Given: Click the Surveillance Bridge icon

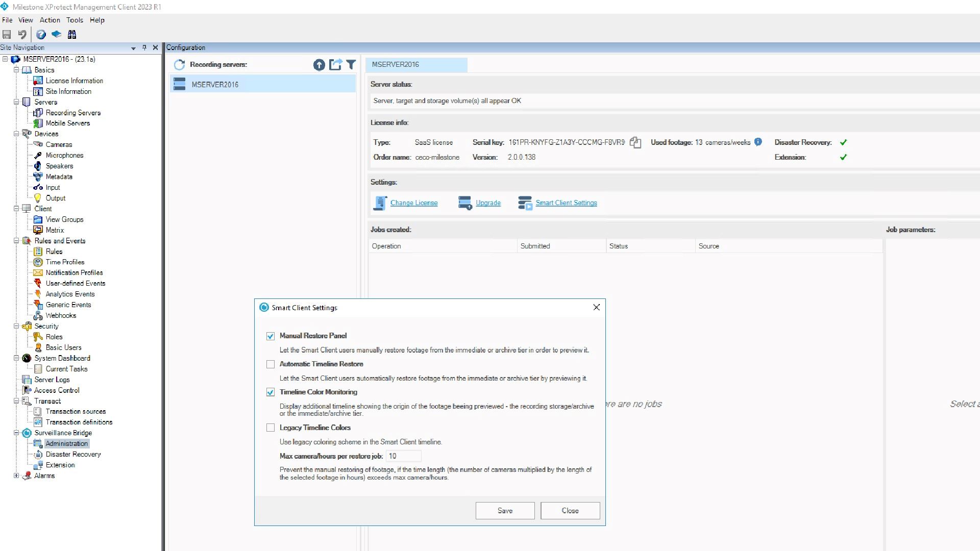Looking at the screenshot, I should tap(27, 433).
